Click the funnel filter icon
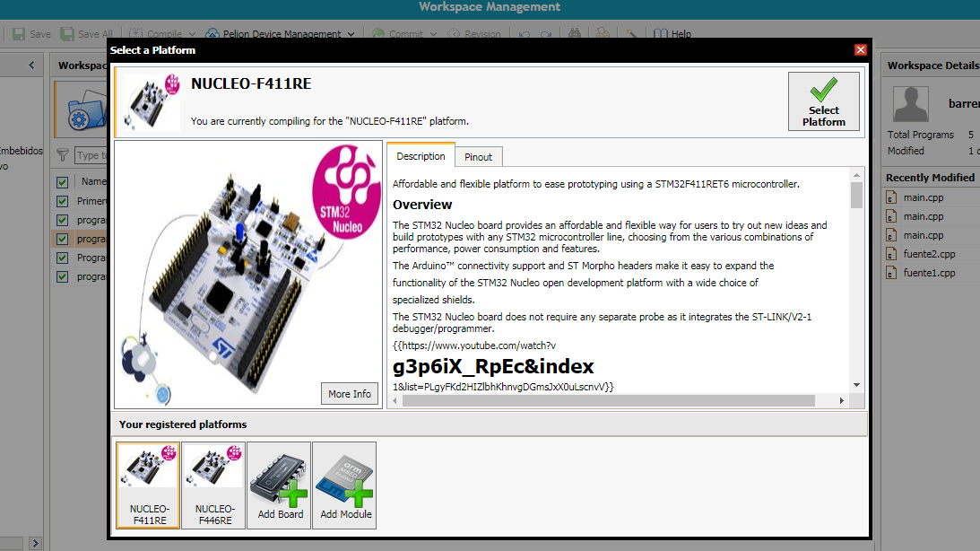The height and width of the screenshot is (551, 980). [x=63, y=155]
